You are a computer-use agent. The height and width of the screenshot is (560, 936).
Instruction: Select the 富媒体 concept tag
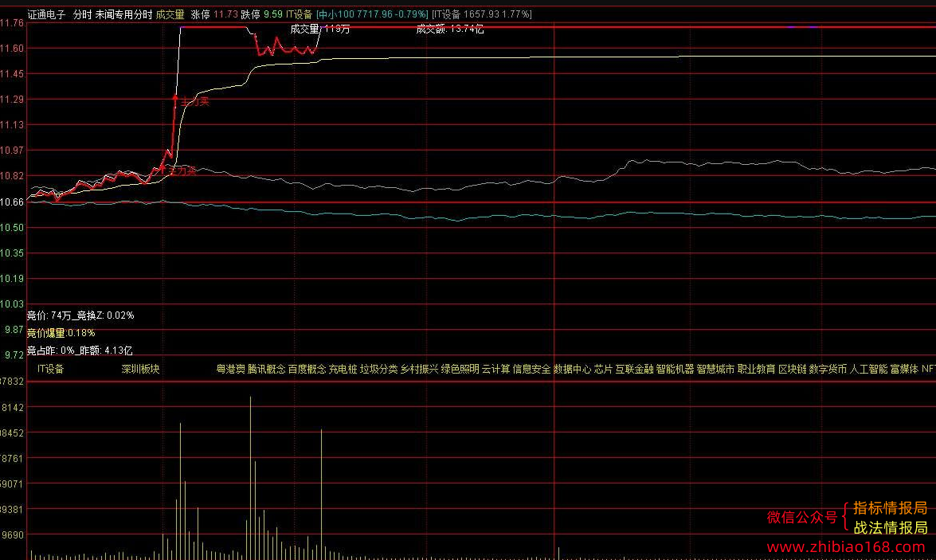pos(904,369)
